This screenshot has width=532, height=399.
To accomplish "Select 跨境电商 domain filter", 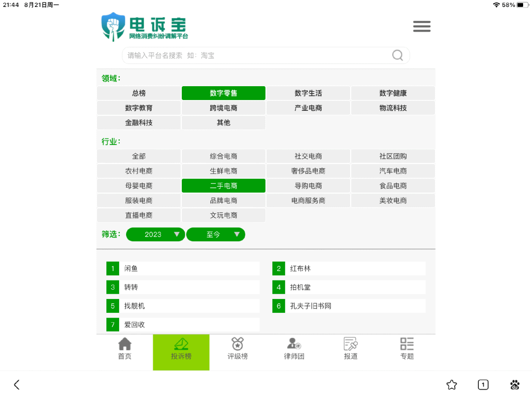I will point(224,108).
